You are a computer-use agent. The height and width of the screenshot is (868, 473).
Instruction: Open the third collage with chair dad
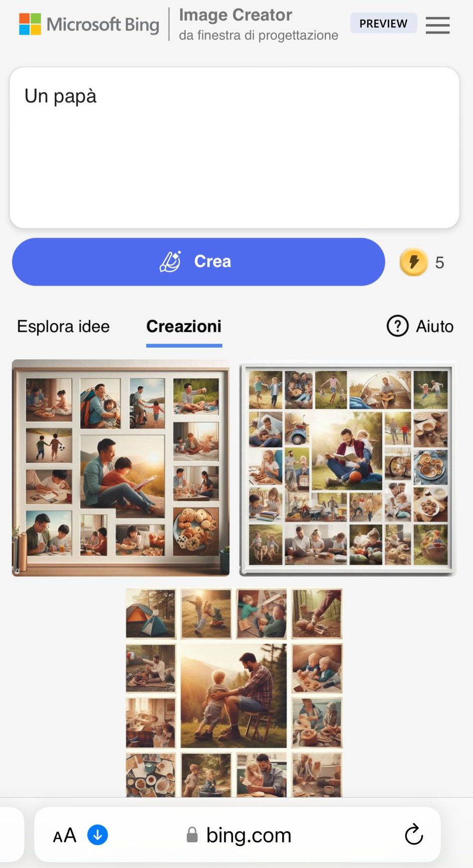tap(234, 693)
